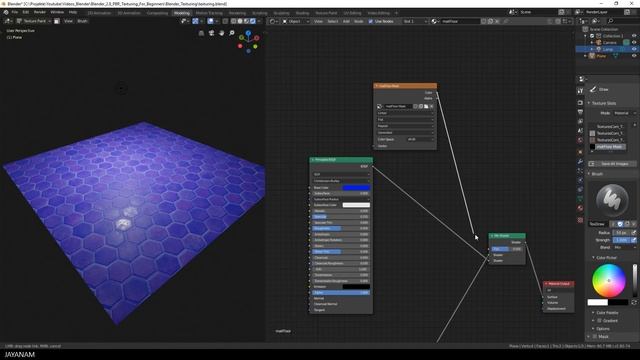Click the magnifier zoom view icon in viewport
Viewport: 640px width, 360px height.
[232, 33]
